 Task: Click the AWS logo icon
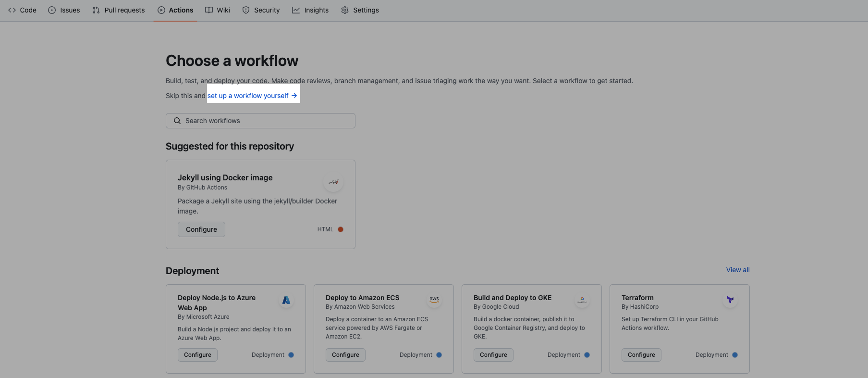(x=434, y=300)
